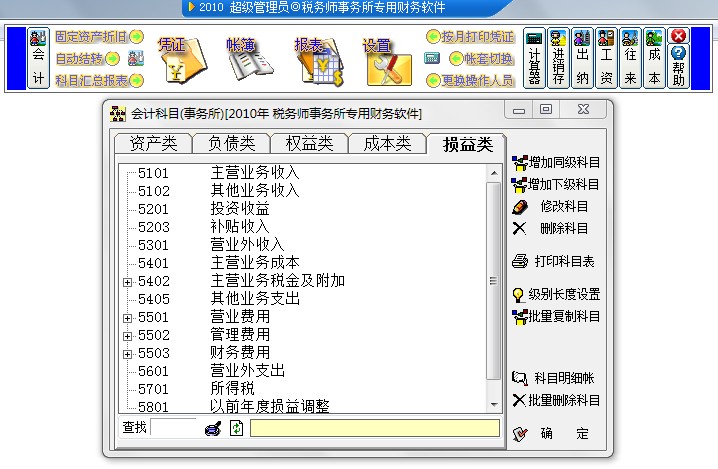Open the 帮助 help button
Screen dimensions: 718x469
[x=679, y=59]
